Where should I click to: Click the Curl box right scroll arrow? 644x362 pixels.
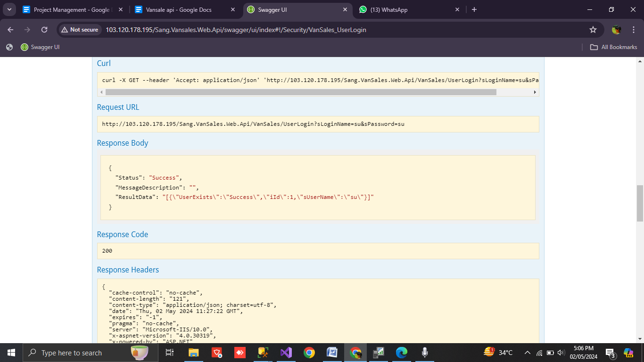535,92
